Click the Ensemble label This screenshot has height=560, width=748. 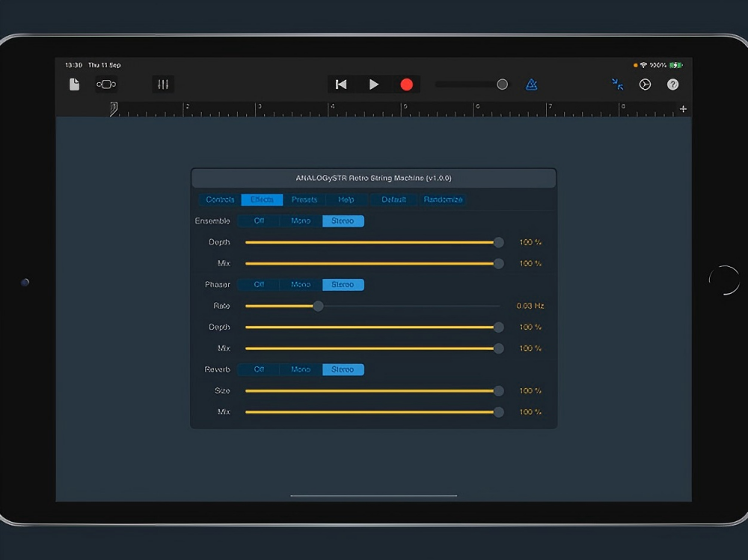212,221
